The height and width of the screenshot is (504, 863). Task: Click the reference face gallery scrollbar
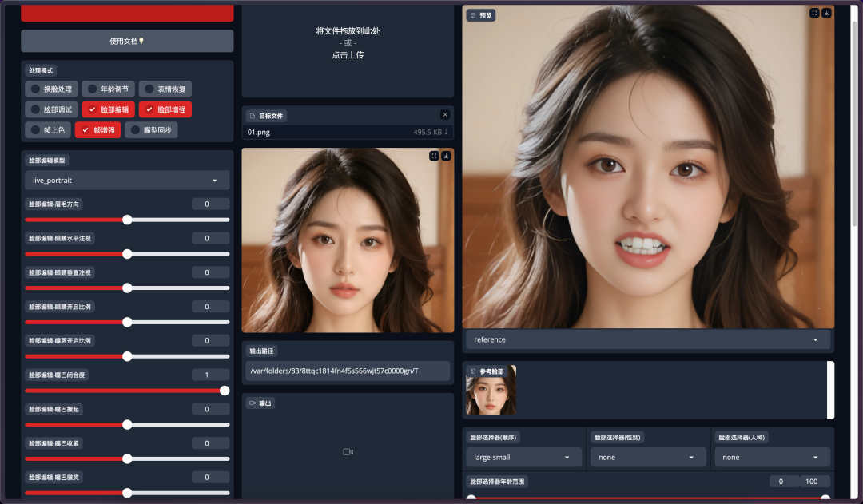830,390
